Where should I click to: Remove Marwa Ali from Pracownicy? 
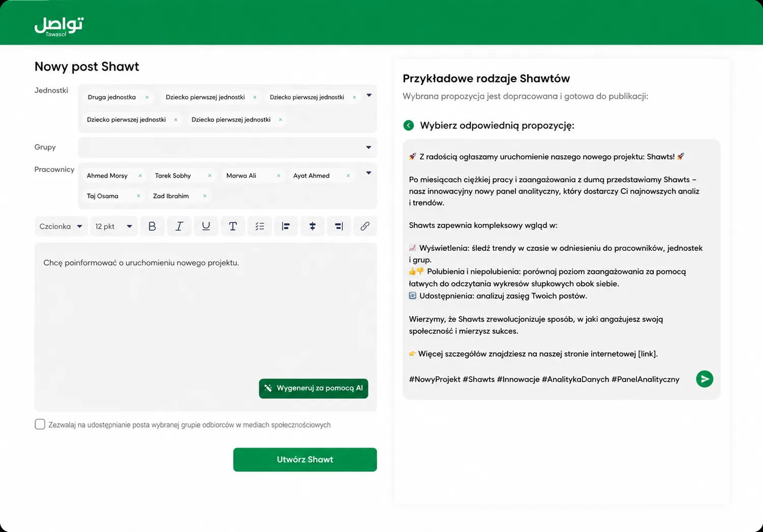coord(279,176)
